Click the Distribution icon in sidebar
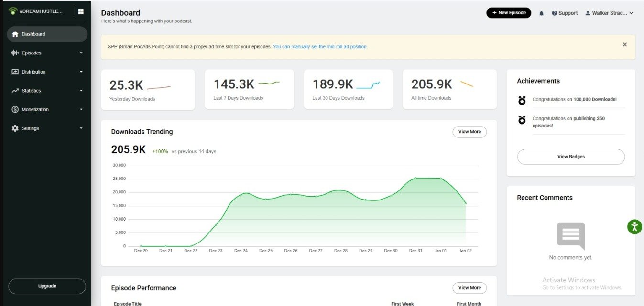This screenshot has width=644, height=306. tap(15, 72)
